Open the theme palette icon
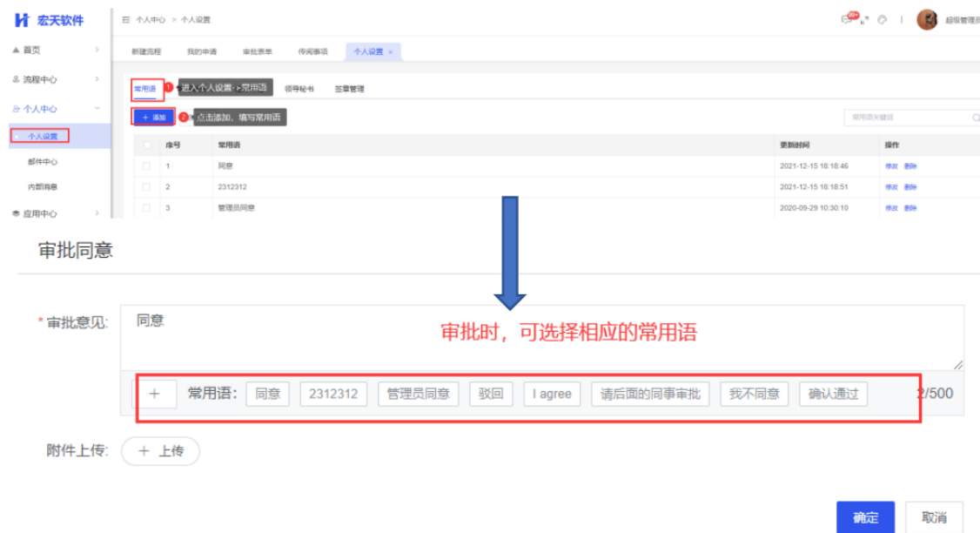 pos(882,20)
